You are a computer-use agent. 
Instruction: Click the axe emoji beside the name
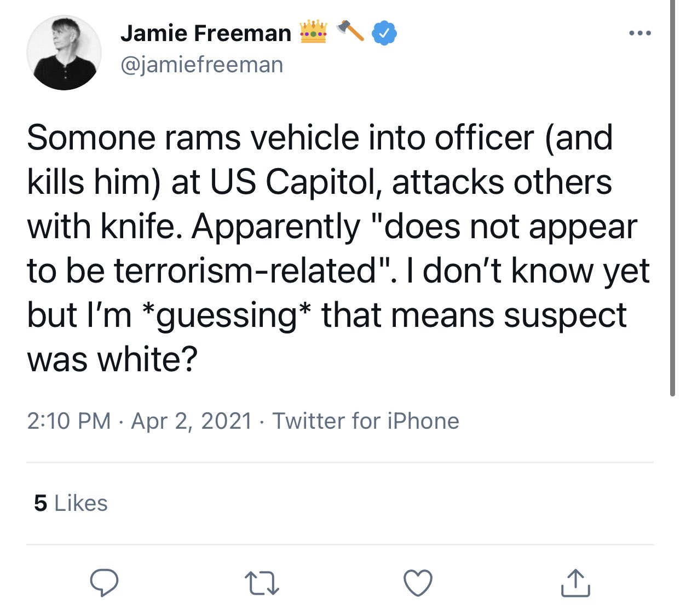pyautogui.click(x=350, y=31)
